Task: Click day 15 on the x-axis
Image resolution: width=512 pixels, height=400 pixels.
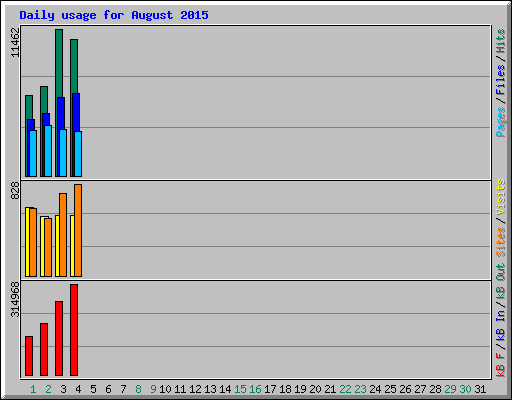Action: pyautogui.click(x=240, y=389)
